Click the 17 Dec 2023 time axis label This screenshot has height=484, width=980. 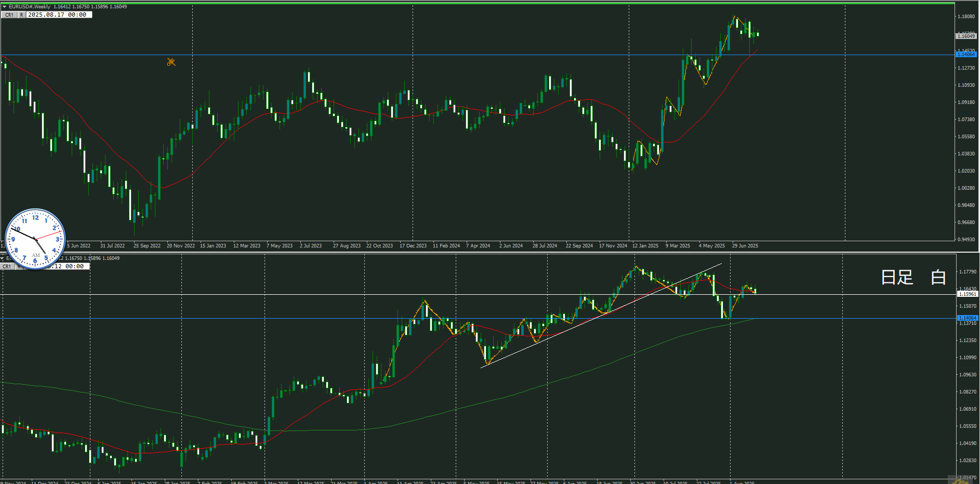point(413,246)
